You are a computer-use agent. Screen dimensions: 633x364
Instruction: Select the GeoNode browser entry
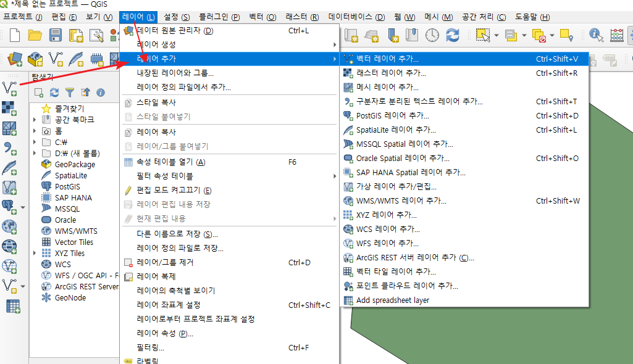(70, 298)
